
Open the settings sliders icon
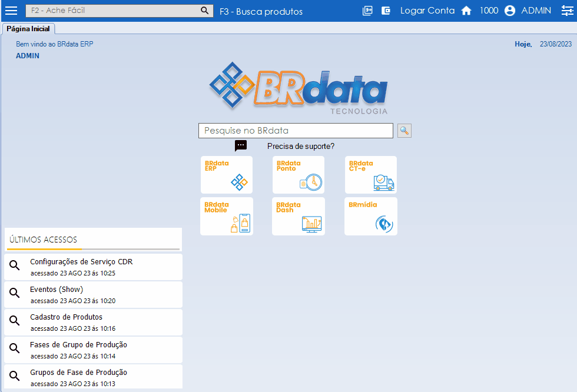click(566, 11)
